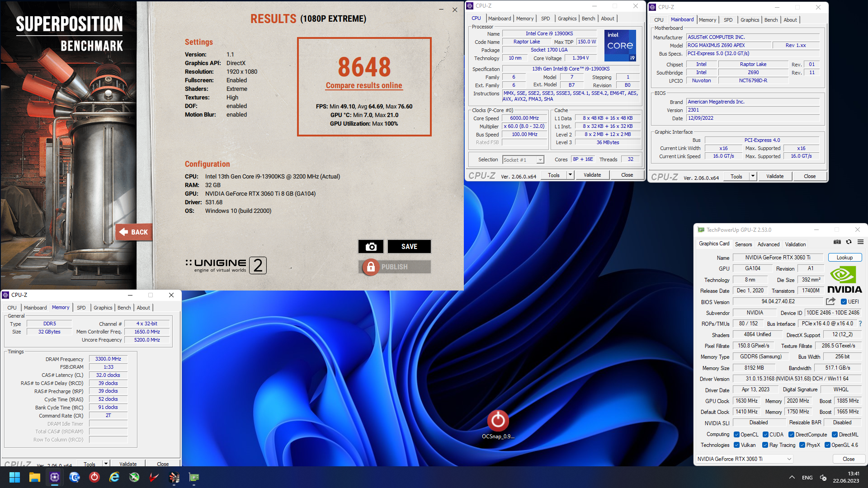Toggle the Vulkan checkbox
Image resolution: width=868 pixels, height=488 pixels.
(736, 445)
